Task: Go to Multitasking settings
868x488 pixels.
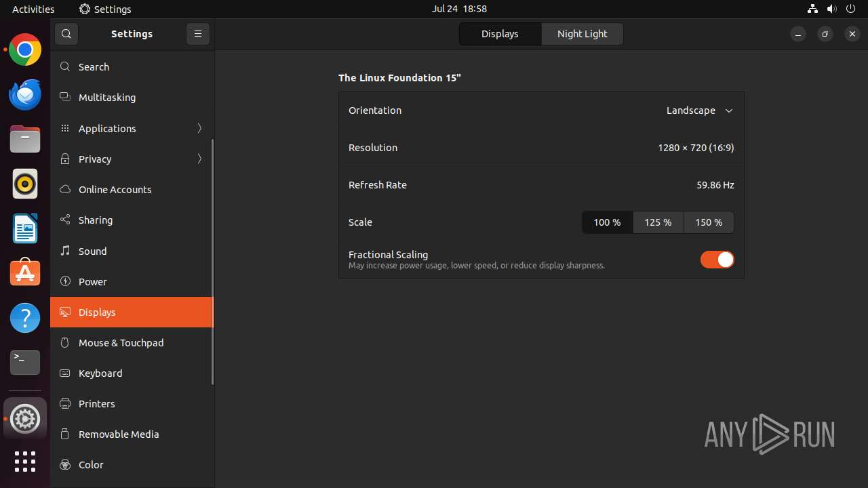Action: 132,97
